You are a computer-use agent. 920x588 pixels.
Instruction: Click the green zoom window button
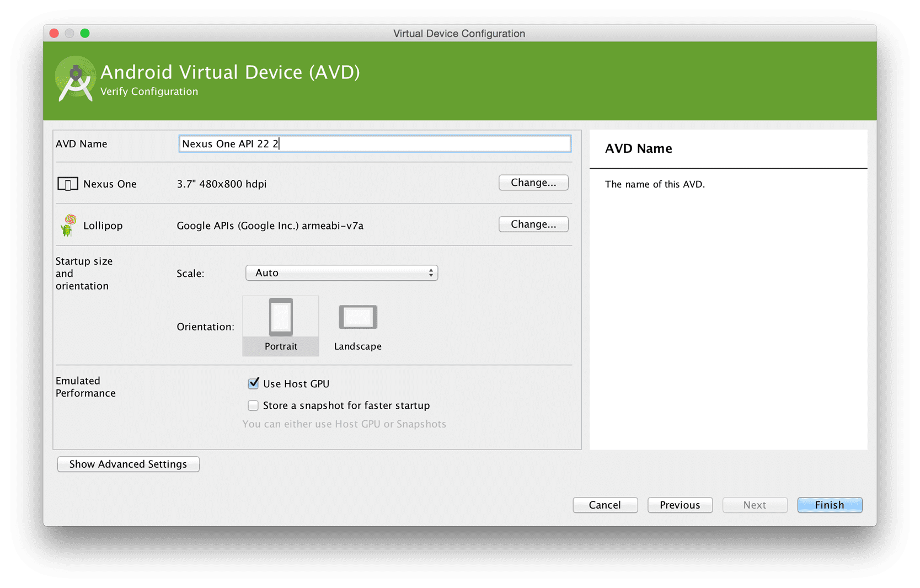[85, 33]
